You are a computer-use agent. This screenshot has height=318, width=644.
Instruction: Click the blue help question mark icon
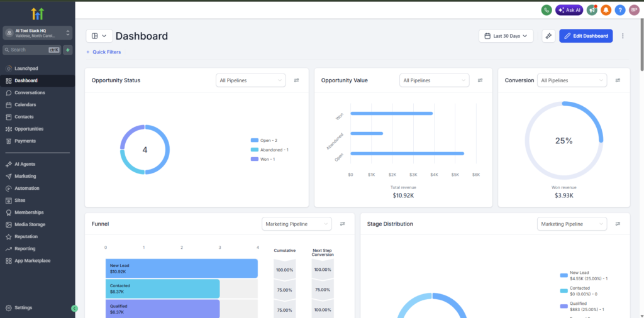click(x=620, y=10)
